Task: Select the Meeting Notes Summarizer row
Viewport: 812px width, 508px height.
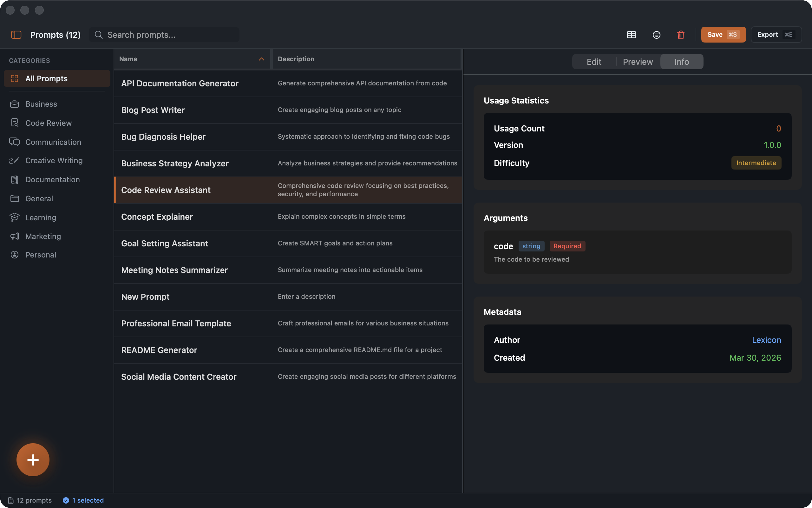Action: [x=288, y=270]
